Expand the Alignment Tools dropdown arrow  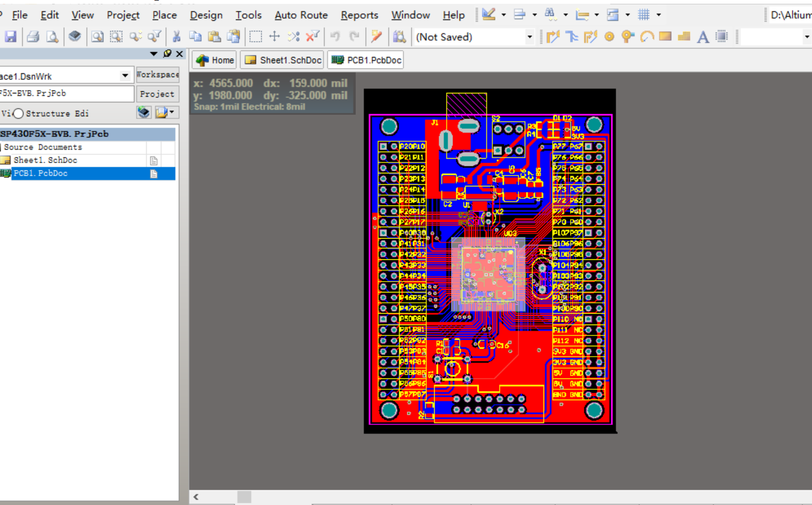coord(535,15)
